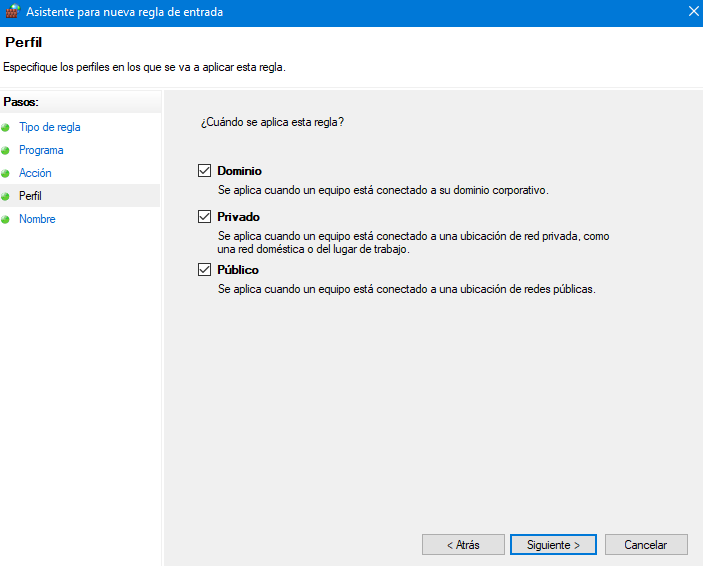Click the Privado label text
The image size is (703, 566).
point(239,217)
